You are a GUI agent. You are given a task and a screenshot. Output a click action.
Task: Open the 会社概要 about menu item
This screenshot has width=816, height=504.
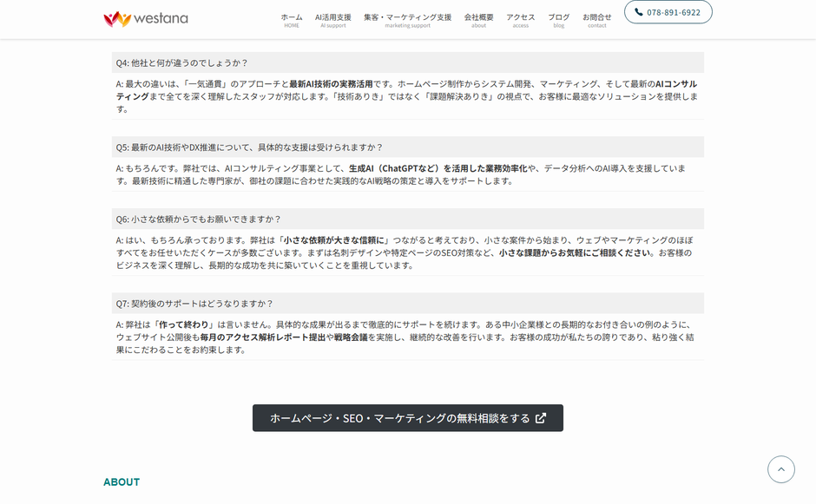point(479,20)
